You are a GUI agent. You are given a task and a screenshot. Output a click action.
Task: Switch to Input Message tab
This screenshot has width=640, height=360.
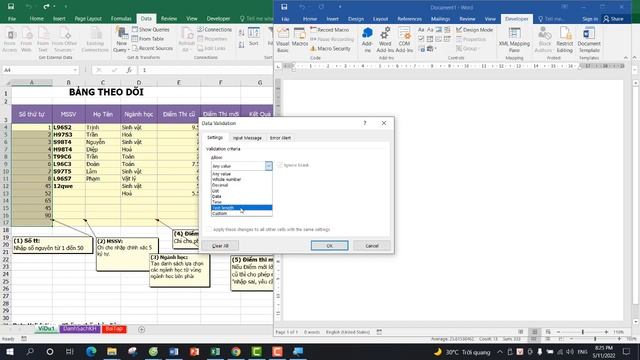click(x=247, y=138)
